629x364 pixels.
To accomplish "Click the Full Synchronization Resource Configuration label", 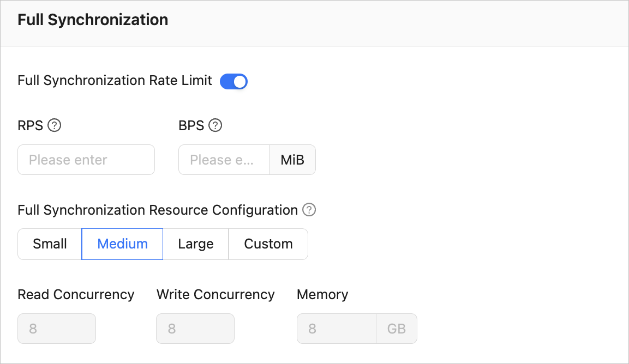I will [x=158, y=210].
